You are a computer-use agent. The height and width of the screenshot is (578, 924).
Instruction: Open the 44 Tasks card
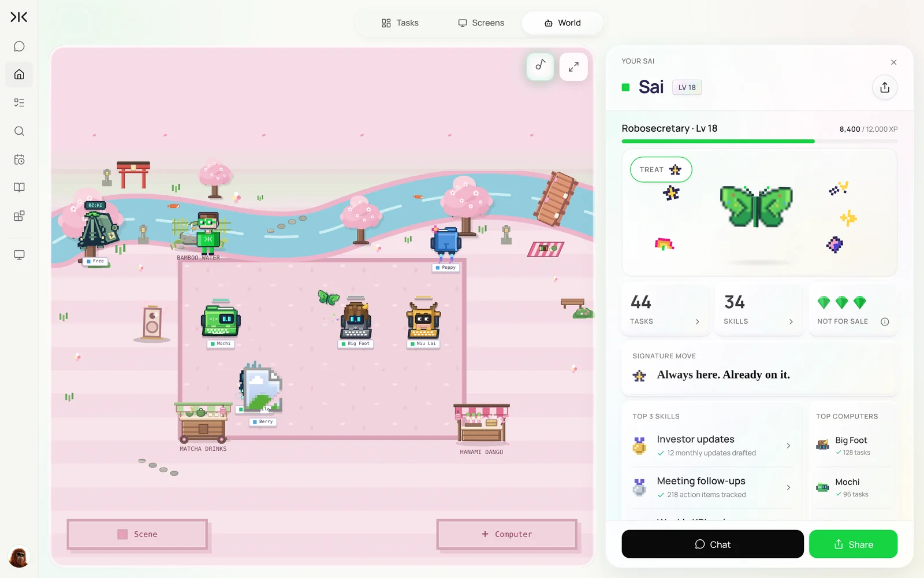tap(665, 310)
